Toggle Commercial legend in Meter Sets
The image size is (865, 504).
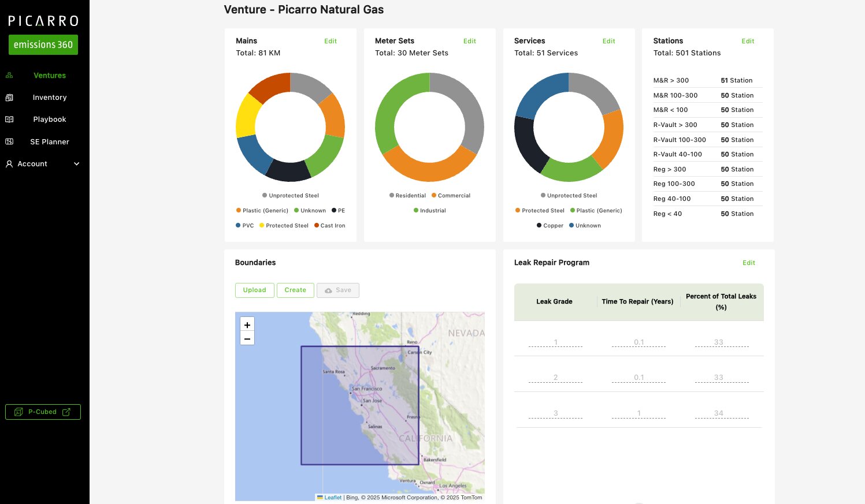[451, 196]
